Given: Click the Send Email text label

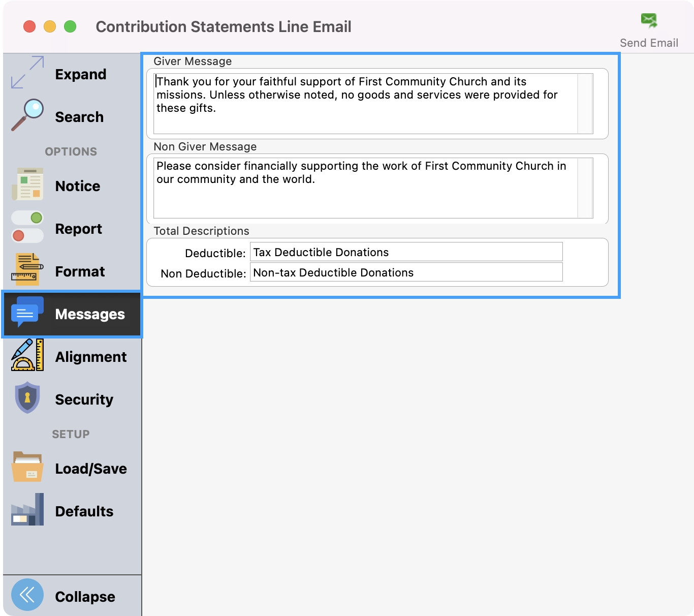Looking at the screenshot, I should 649,43.
